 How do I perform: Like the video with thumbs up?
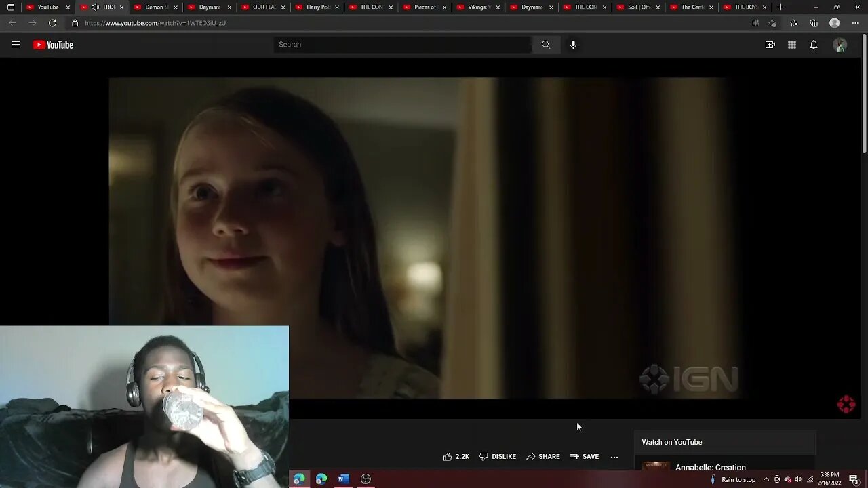(x=456, y=457)
